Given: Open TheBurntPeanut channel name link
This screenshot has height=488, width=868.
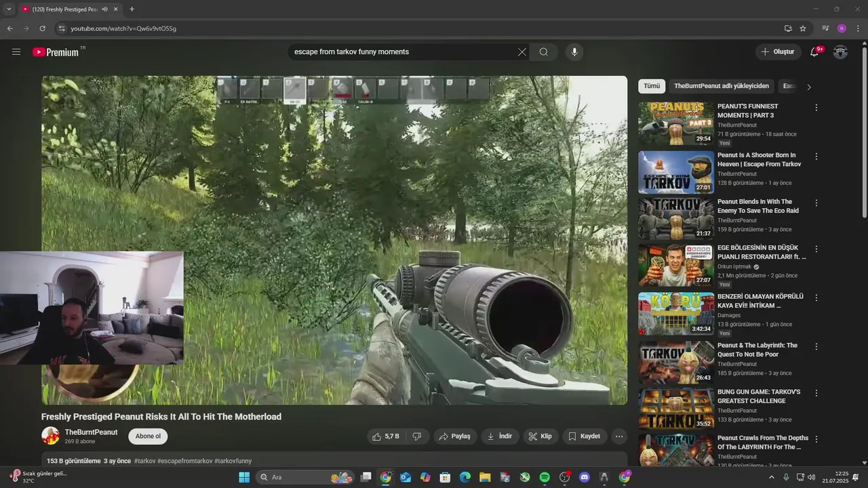Looking at the screenshot, I should click(91, 432).
